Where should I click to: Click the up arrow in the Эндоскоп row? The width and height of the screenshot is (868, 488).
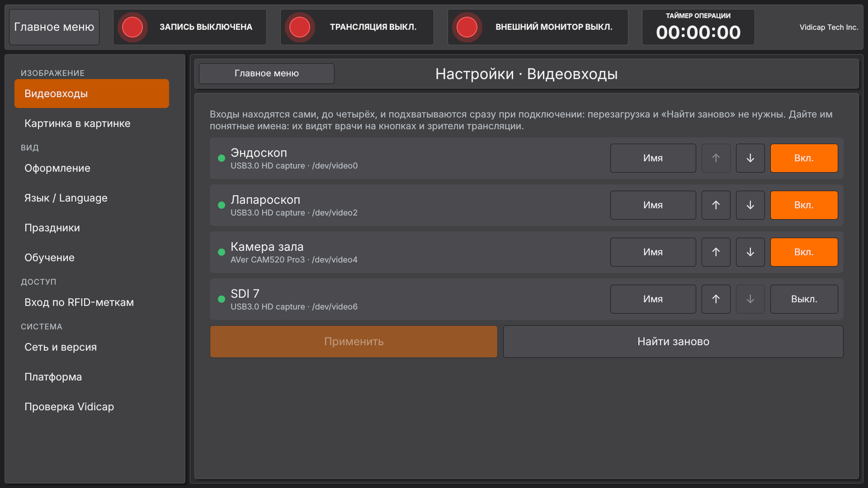coord(716,158)
